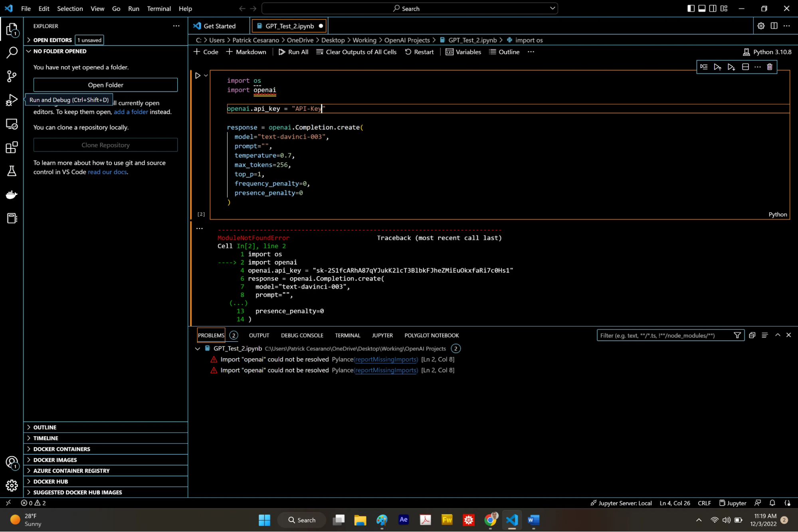Toggle the bottom panel layout button
Screen dimensions: 798x532
coord(701,8)
